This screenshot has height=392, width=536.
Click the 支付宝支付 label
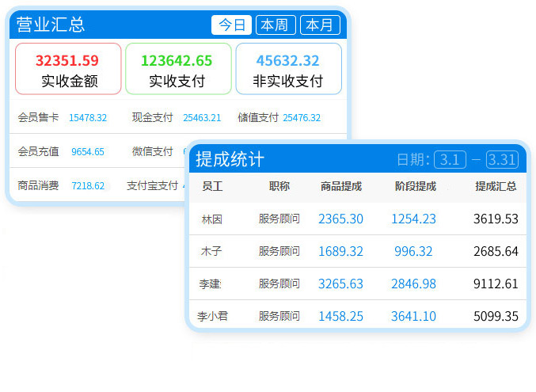point(153,186)
